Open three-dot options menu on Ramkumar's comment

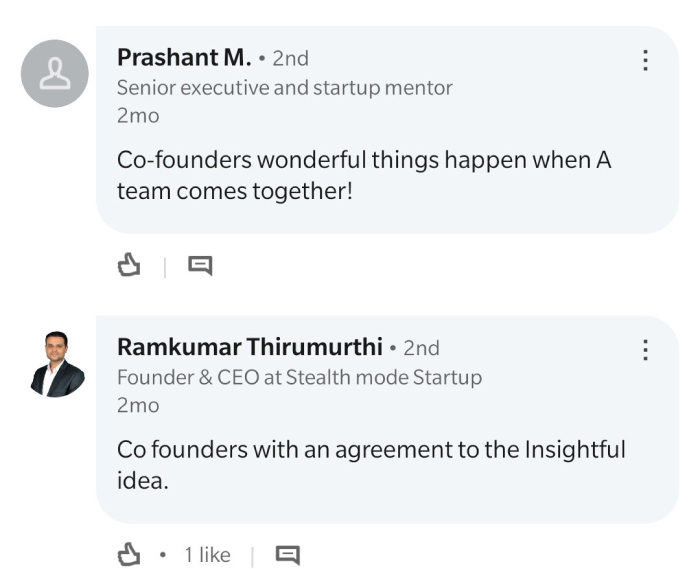(x=645, y=349)
